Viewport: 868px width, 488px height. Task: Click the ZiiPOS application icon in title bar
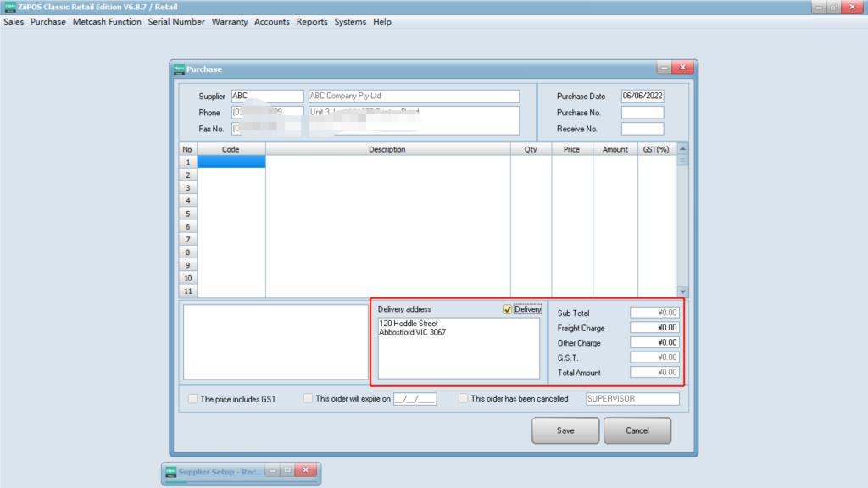click(9, 7)
